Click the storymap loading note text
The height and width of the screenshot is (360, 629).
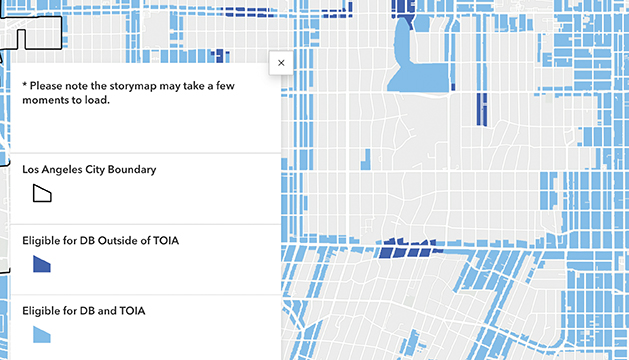pyautogui.click(x=128, y=93)
